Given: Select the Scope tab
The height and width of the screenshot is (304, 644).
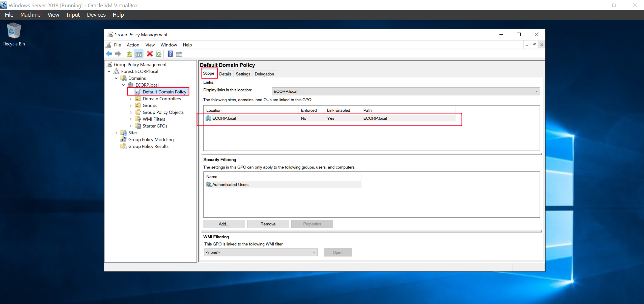Looking at the screenshot, I should (209, 73).
